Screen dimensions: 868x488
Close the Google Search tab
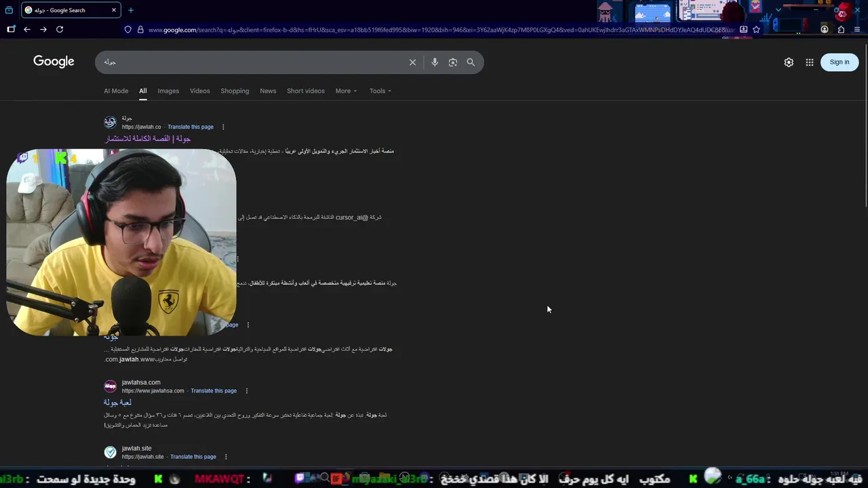(x=114, y=10)
